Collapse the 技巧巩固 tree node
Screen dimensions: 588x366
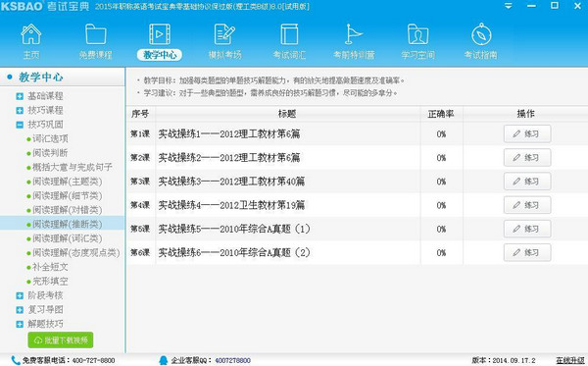20,125
